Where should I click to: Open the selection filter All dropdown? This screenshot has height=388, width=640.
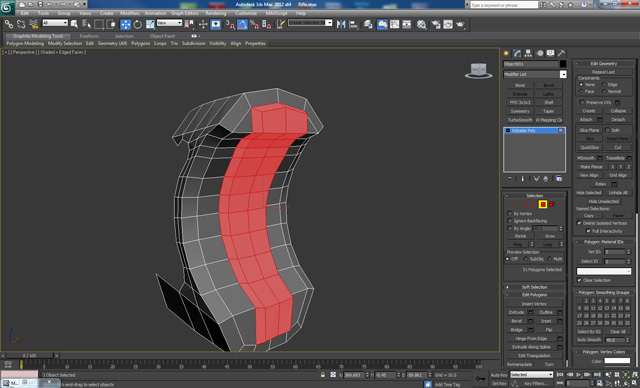[55, 23]
